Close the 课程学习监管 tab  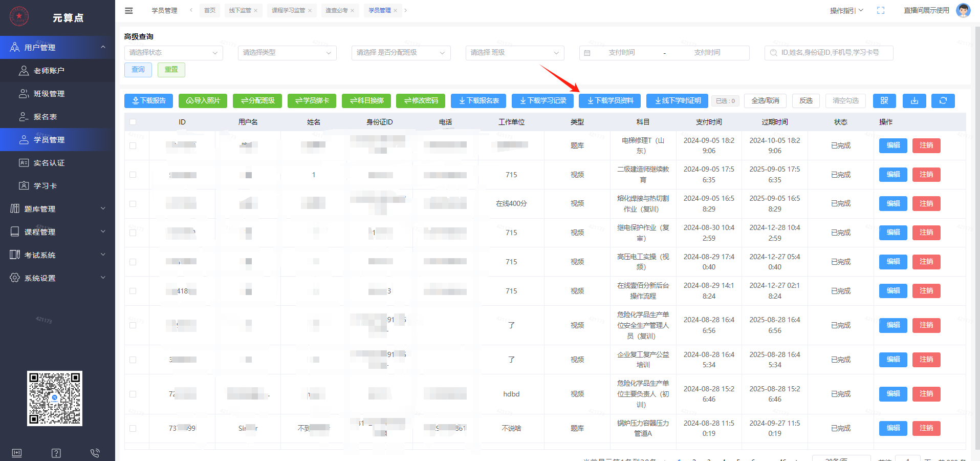coord(310,11)
